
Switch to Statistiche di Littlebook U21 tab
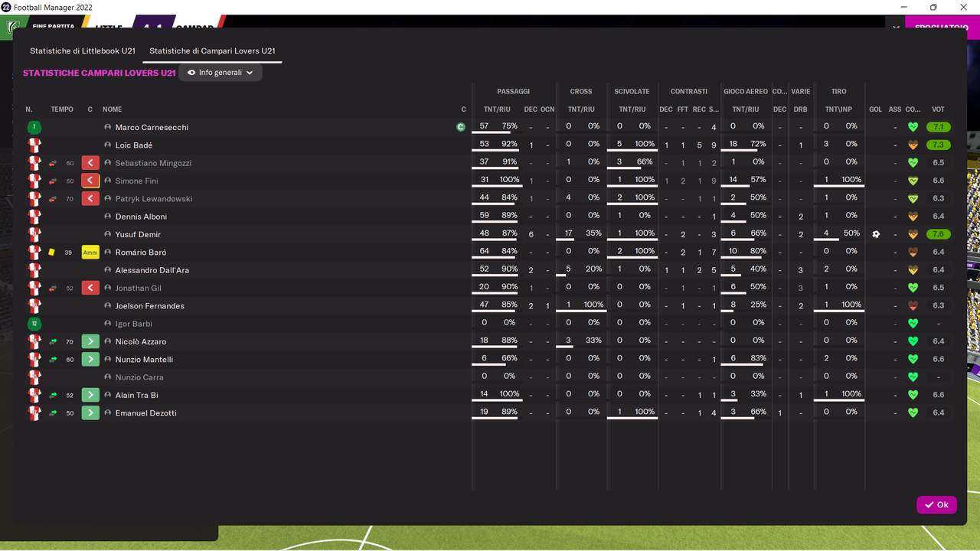[83, 51]
